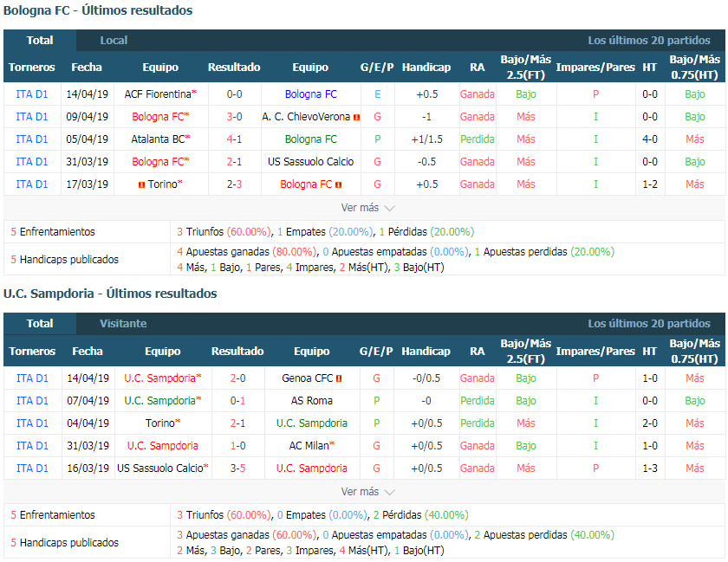This screenshot has width=728, height=562.
Task: Open Los últimos 20 partidos in Bologna header
Action: (648, 41)
